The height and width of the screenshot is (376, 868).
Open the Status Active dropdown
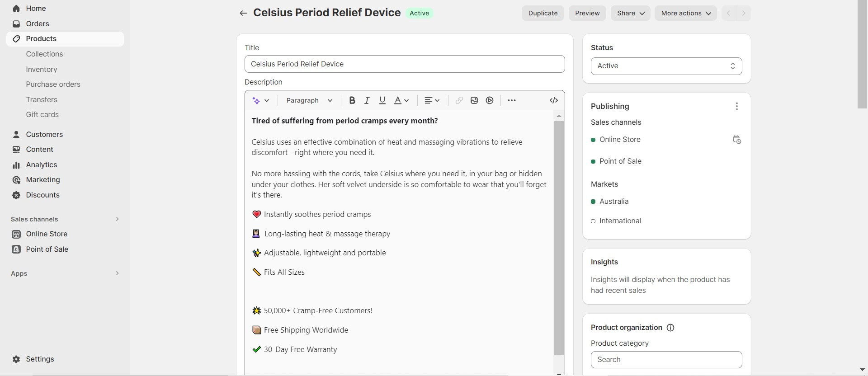click(x=666, y=66)
